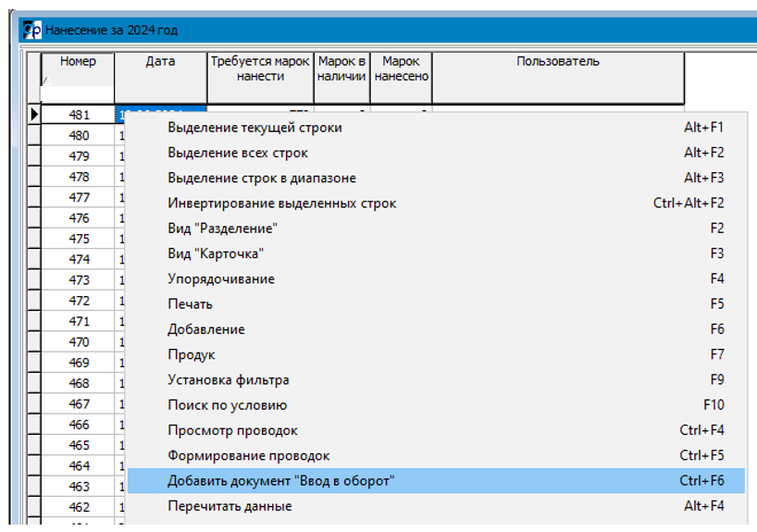Choose 'Перечитать данные' menu entry
This screenshot has width=757, height=532.
(x=230, y=506)
